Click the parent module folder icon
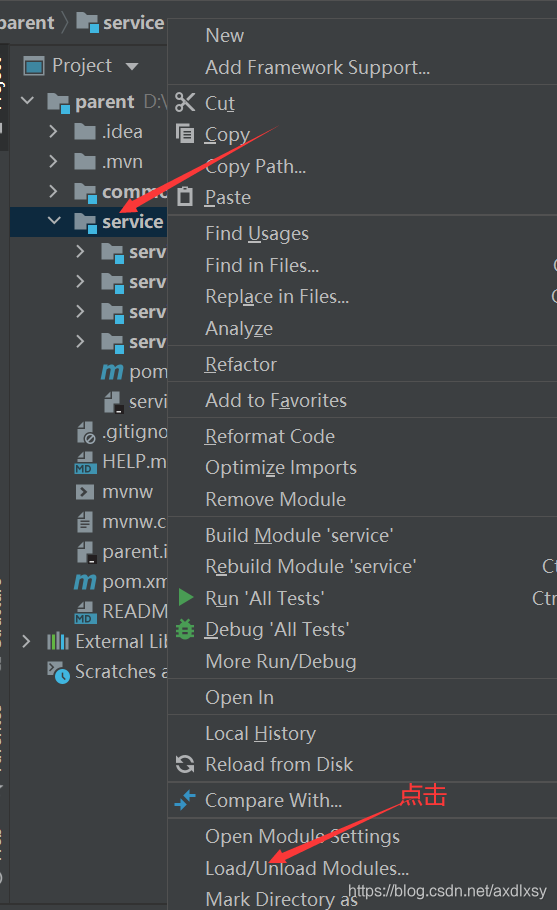Screen dimensions: 557x910 [x=59, y=102]
